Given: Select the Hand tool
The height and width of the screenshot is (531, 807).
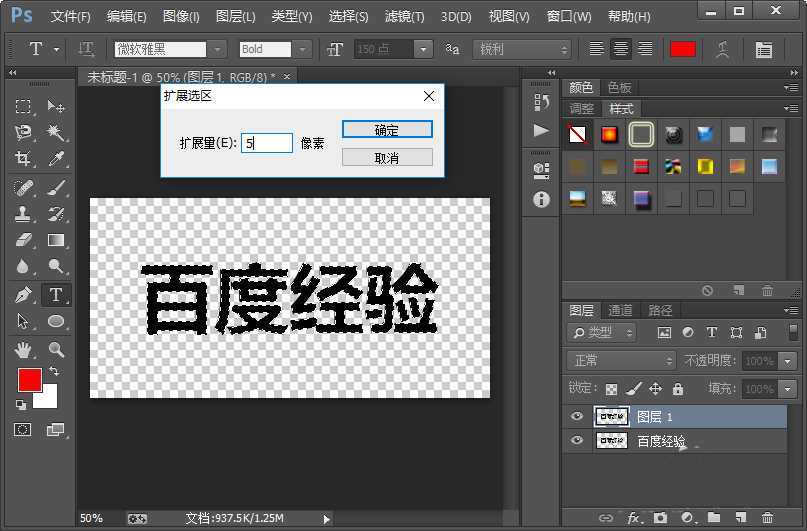Looking at the screenshot, I should (23, 349).
